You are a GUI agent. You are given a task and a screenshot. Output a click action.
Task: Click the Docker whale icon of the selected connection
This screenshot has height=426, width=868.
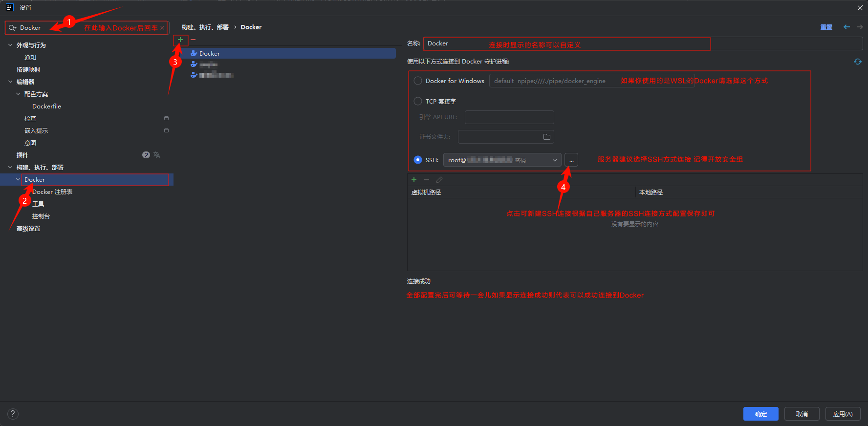194,53
